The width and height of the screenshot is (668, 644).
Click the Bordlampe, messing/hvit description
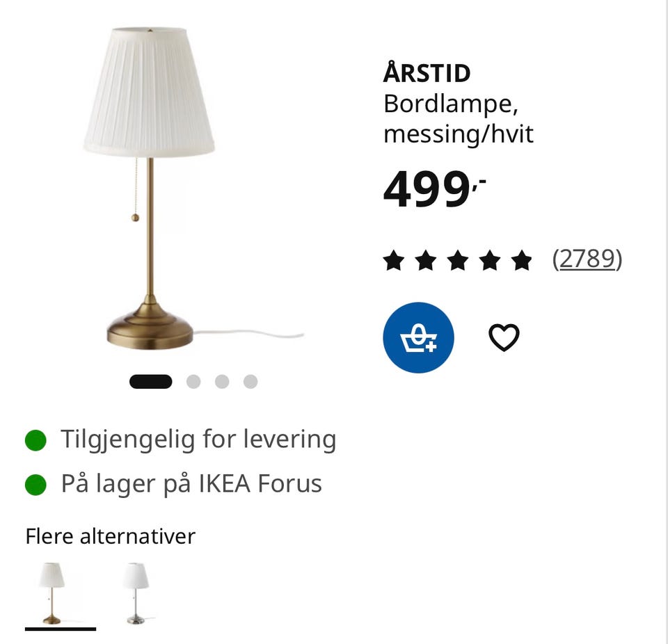pyautogui.click(x=459, y=119)
